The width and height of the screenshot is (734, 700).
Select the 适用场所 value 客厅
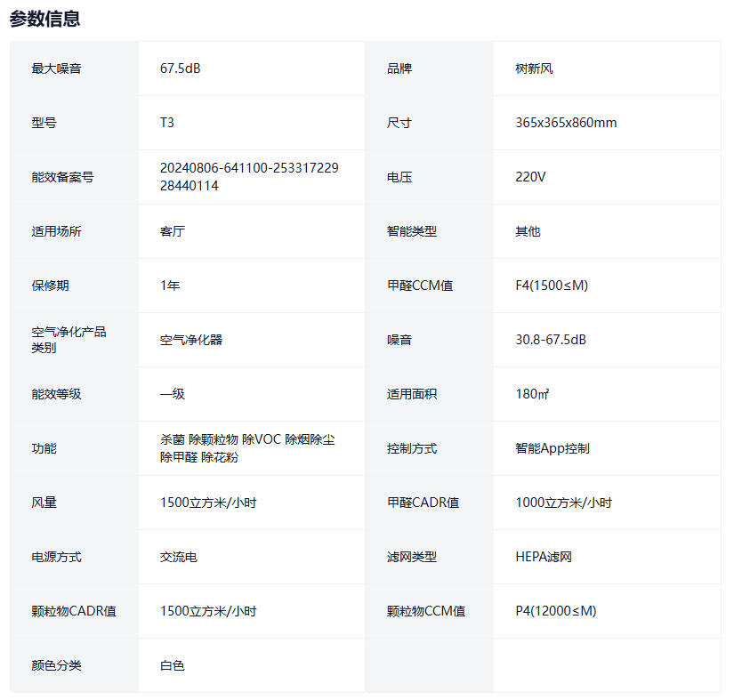coord(173,231)
